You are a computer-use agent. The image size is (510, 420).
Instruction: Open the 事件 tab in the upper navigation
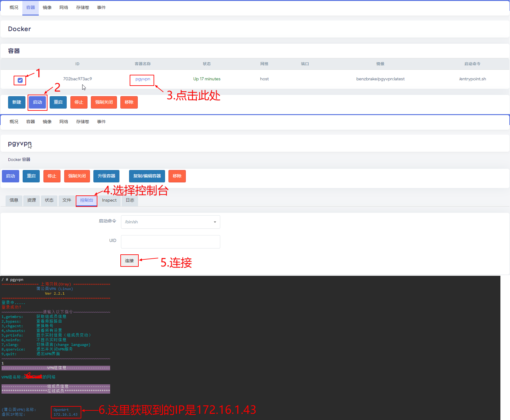click(x=101, y=8)
